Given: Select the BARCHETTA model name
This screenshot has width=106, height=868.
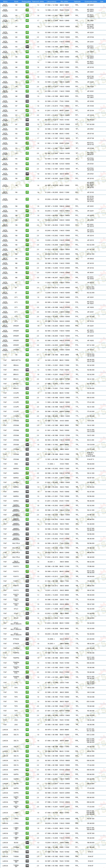Looking at the screenshot, I should [16, 360].
